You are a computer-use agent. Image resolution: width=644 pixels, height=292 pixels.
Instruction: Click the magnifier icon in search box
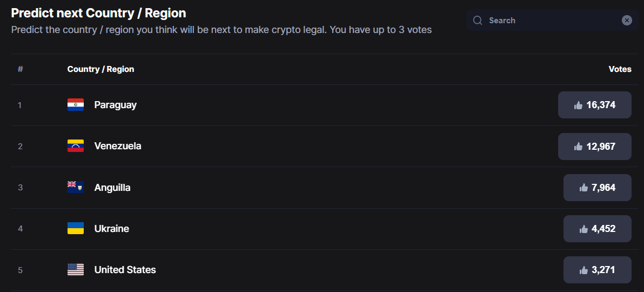tap(477, 21)
